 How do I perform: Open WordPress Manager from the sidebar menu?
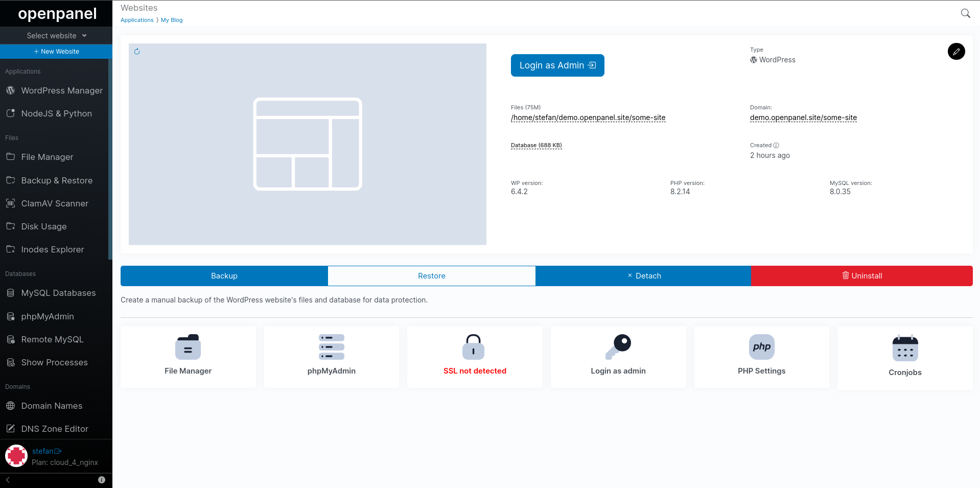pyautogui.click(x=62, y=90)
